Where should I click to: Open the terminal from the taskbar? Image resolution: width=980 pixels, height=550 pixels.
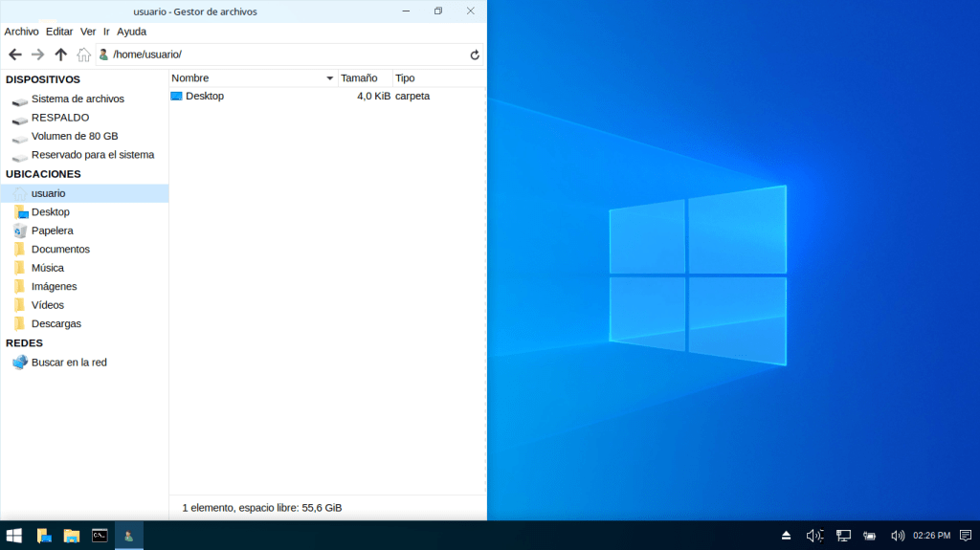(100, 536)
